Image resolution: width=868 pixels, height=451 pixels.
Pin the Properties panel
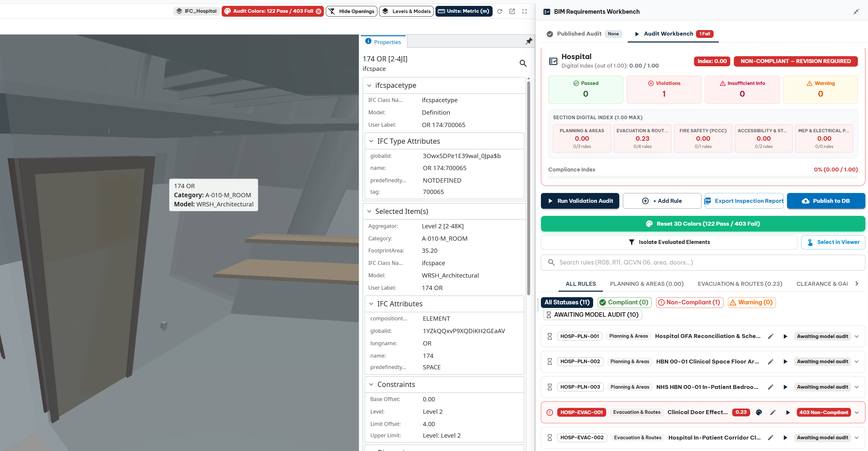529,41
